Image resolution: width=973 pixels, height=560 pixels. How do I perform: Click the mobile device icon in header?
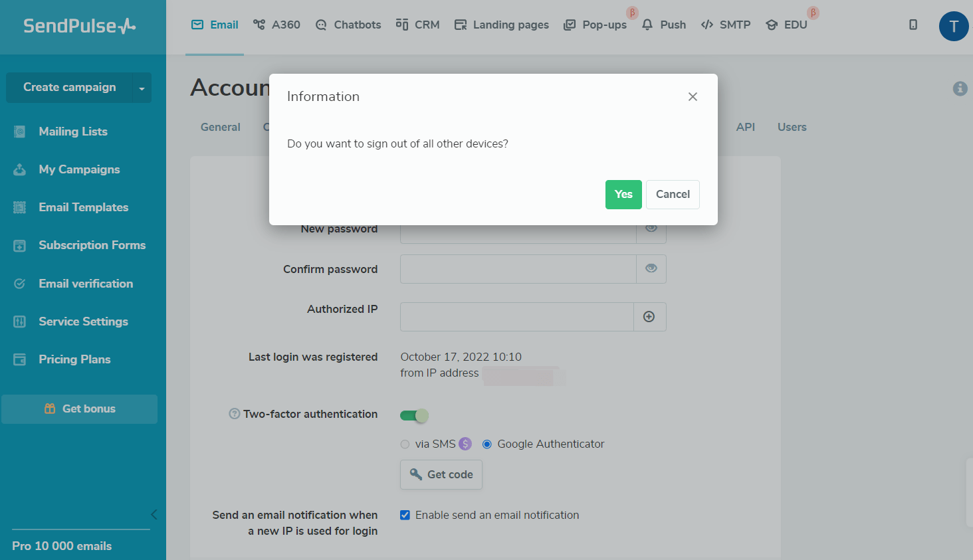[913, 25]
